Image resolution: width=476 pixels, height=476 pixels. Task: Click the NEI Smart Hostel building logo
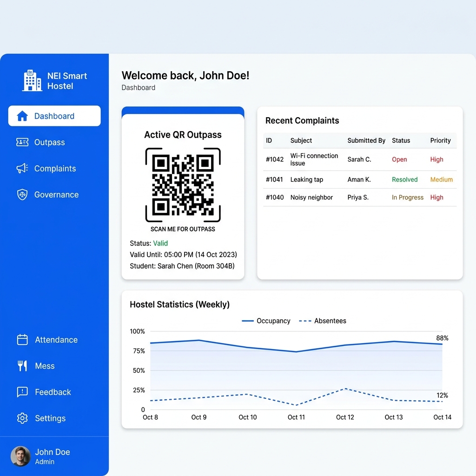click(32, 80)
